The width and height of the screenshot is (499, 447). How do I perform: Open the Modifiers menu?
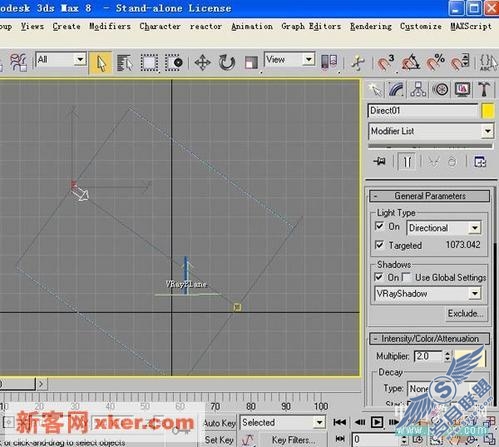click(110, 26)
